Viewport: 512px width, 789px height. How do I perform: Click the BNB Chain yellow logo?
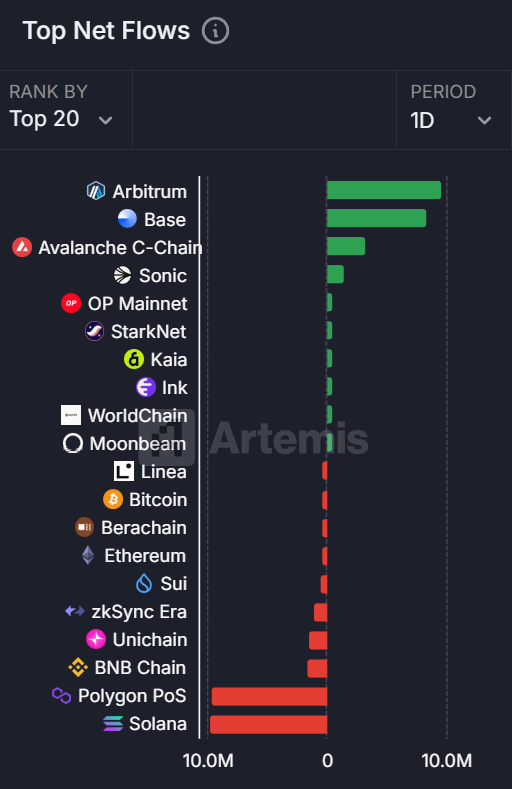pyautogui.click(x=78, y=667)
